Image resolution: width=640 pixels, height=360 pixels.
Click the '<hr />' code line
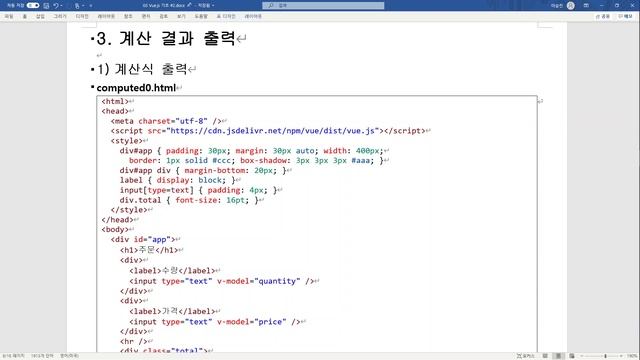click(x=133, y=341)
